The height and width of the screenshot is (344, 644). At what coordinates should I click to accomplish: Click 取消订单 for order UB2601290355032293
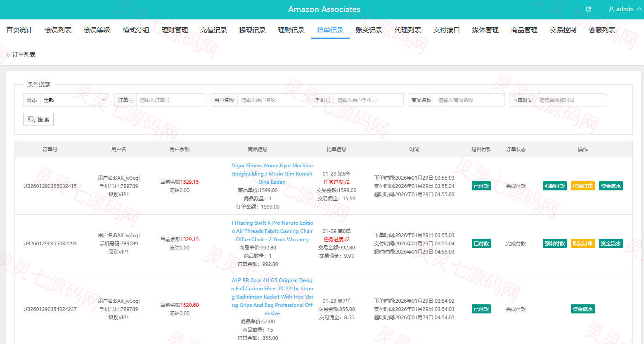(x=583, y=243)
